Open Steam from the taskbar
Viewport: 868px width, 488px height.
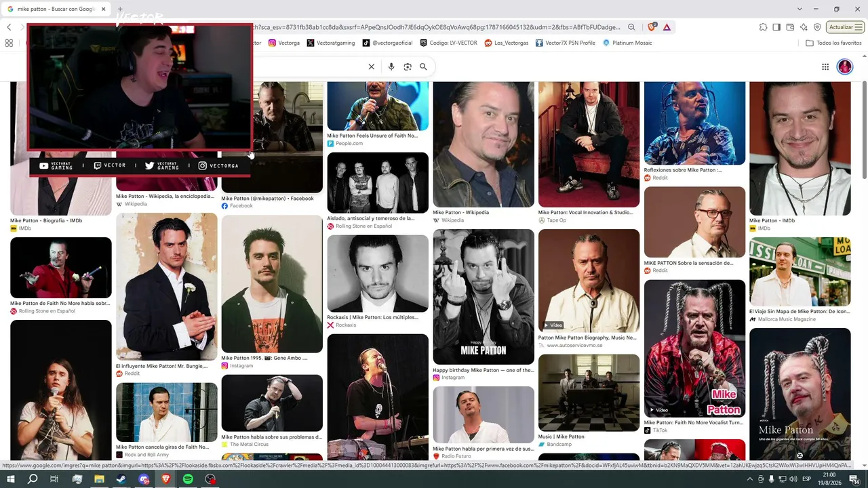[x=121, y=479]
